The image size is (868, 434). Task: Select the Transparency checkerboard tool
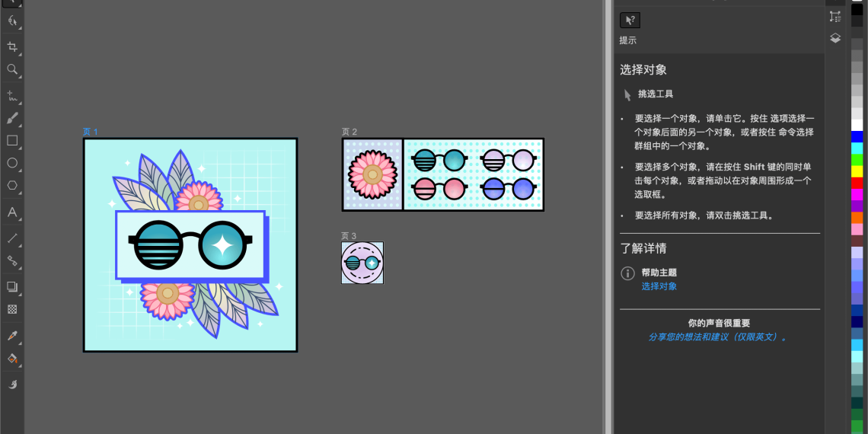point(12,309)
